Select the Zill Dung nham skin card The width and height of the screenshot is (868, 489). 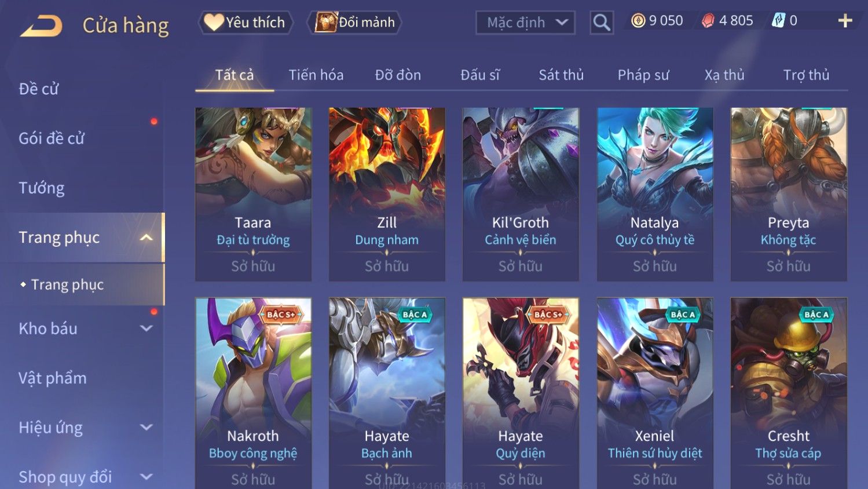coord(387,194)
